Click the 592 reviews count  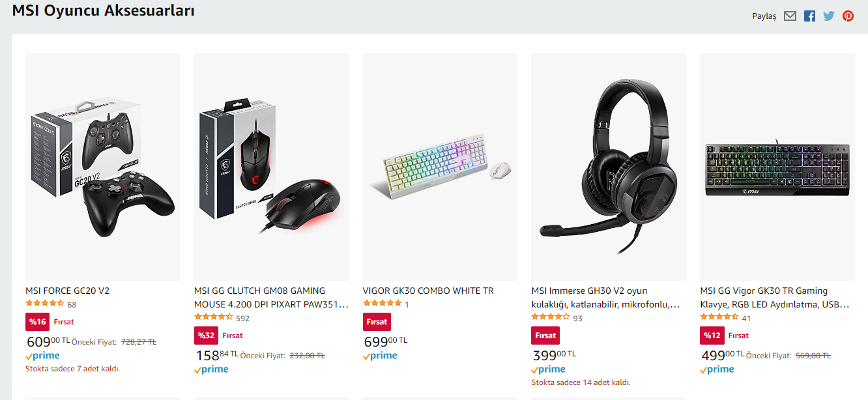(242, 319)
